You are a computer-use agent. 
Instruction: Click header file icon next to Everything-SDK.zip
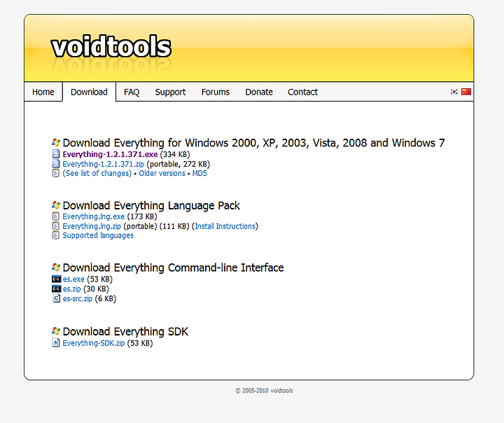[56, 342]
